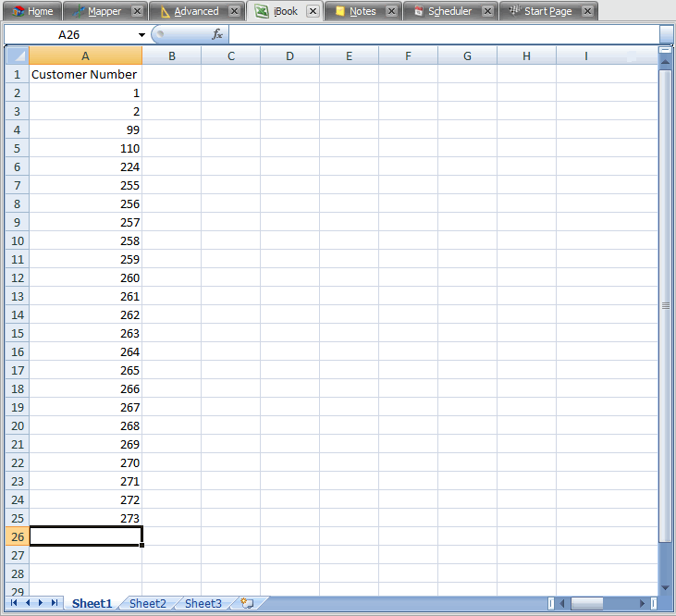Click the vertical scrollbar thumb
676x616 pixels.
click(x=665, y=305)
